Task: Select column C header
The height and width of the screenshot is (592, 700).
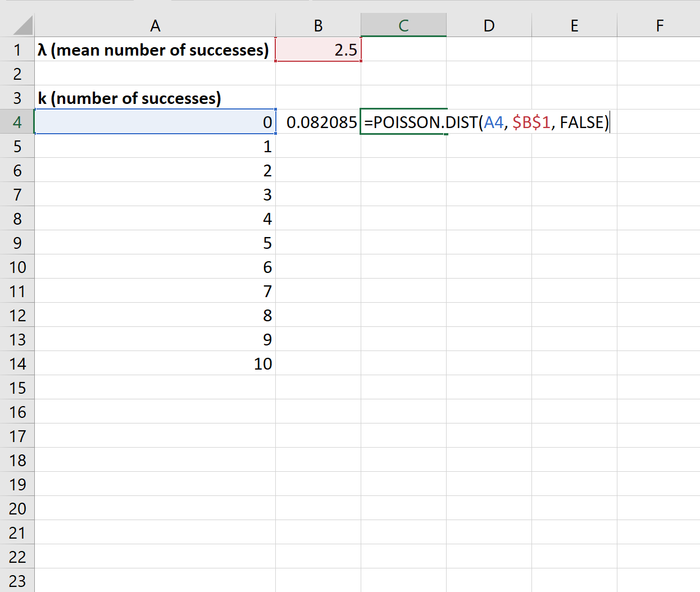Action: 403,25
